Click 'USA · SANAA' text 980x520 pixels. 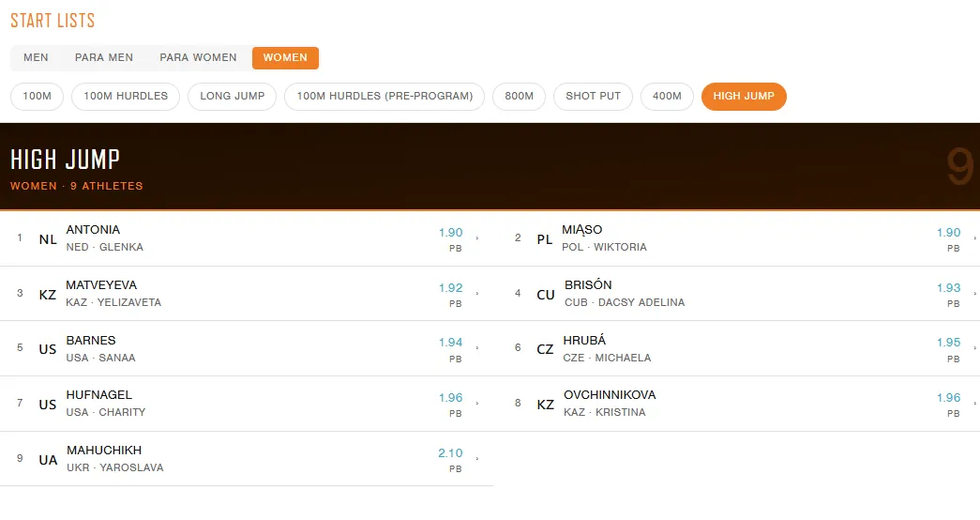coord(100,358)
